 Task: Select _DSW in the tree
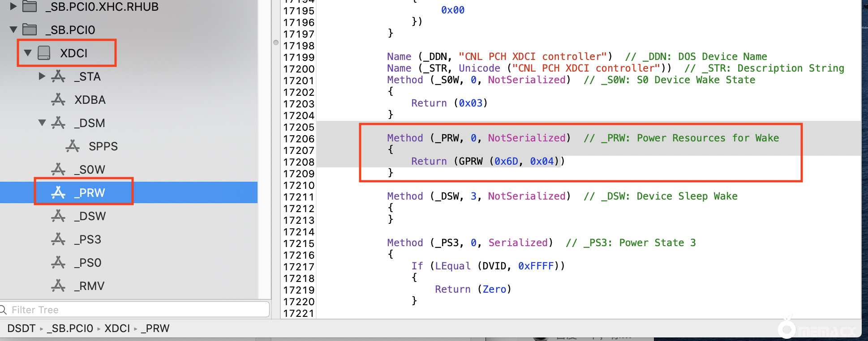click(x=90, y=216)
